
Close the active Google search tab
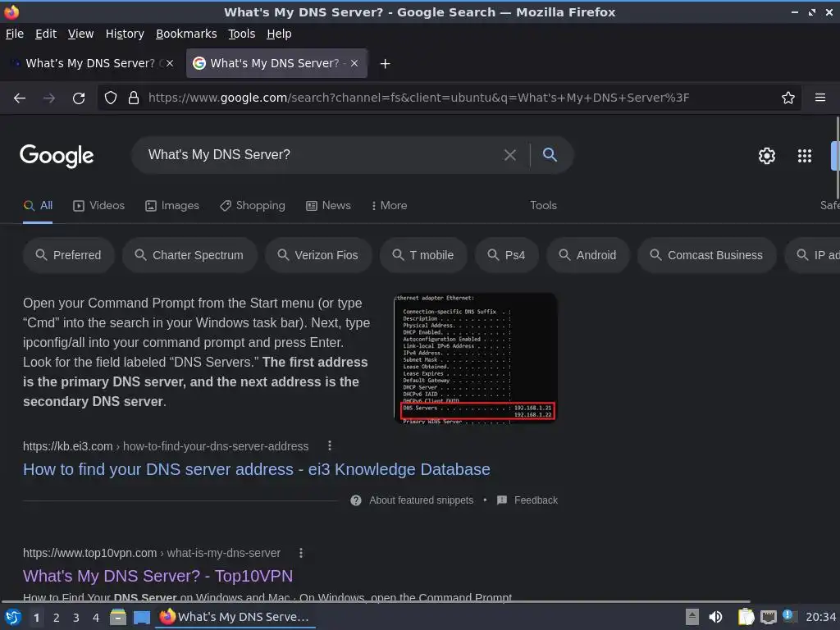pos(354,63)
